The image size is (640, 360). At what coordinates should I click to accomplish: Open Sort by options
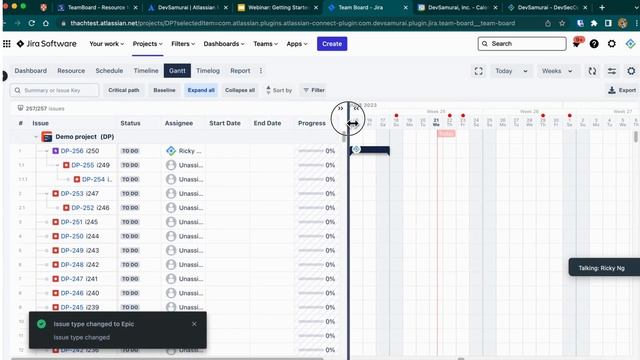279,90
